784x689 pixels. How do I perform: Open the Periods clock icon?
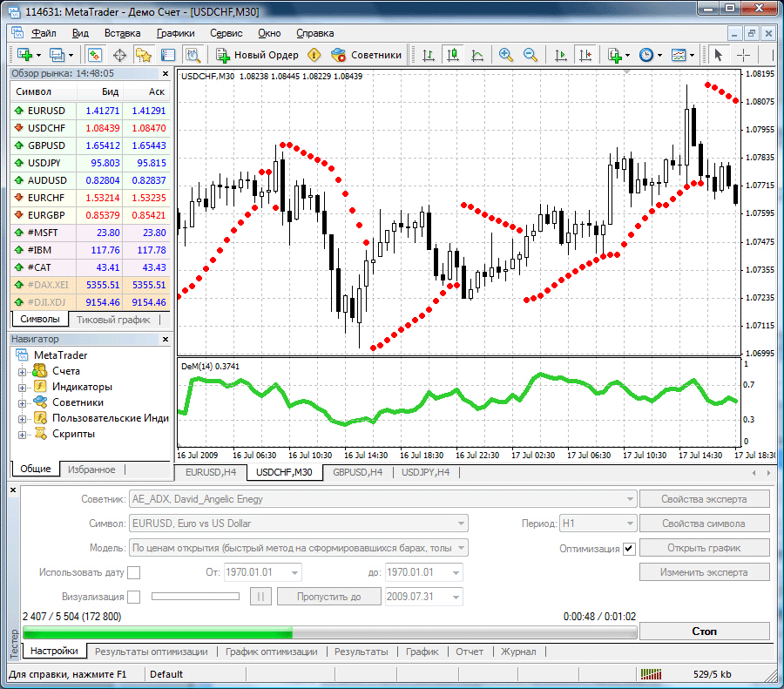pos(646,55)
